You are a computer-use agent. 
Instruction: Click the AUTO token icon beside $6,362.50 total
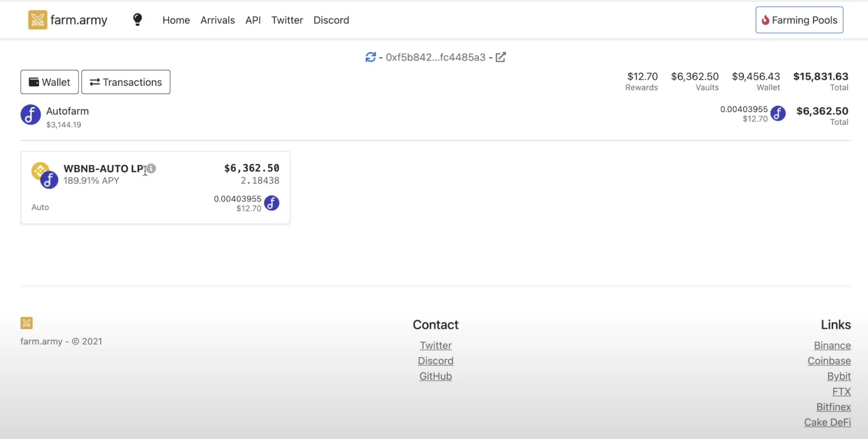(778, 113)
